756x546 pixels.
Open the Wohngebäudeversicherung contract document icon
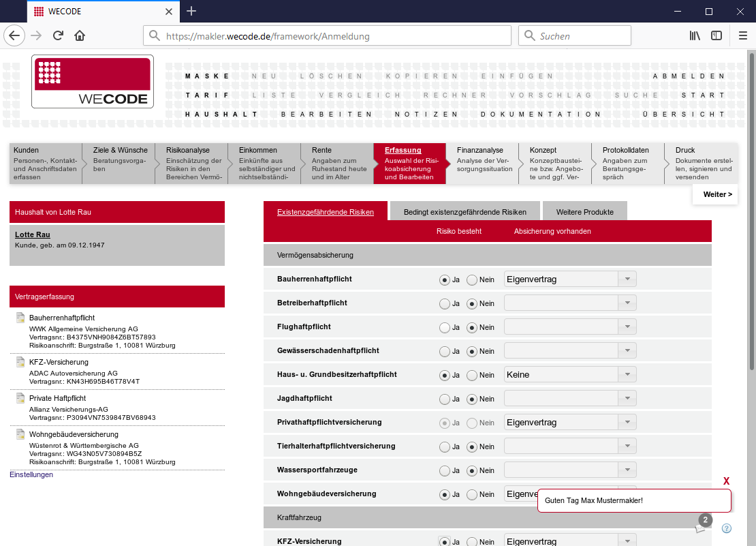pyautogui.click(x=20, y=434)
